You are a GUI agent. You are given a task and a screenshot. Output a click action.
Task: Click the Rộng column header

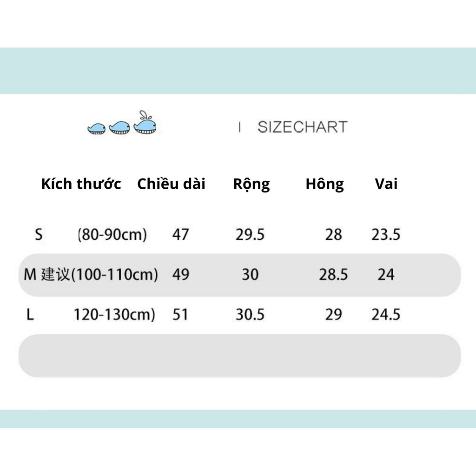(x=251, y=184)
